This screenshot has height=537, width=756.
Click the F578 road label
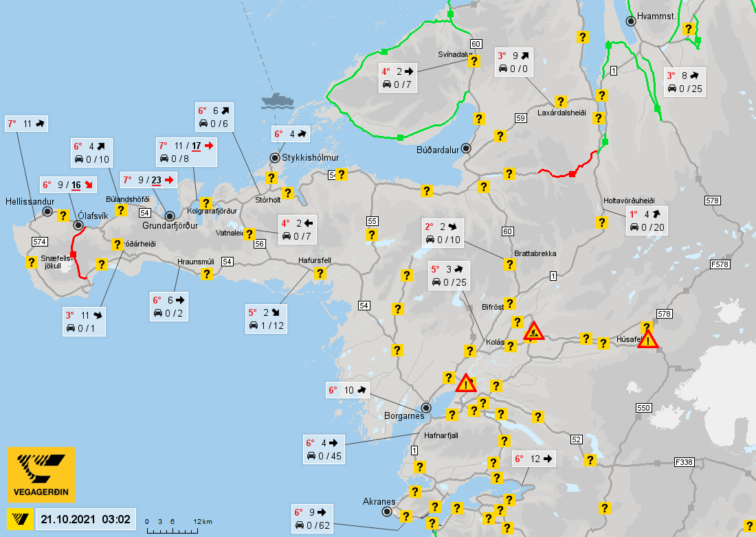coord(720,264)
